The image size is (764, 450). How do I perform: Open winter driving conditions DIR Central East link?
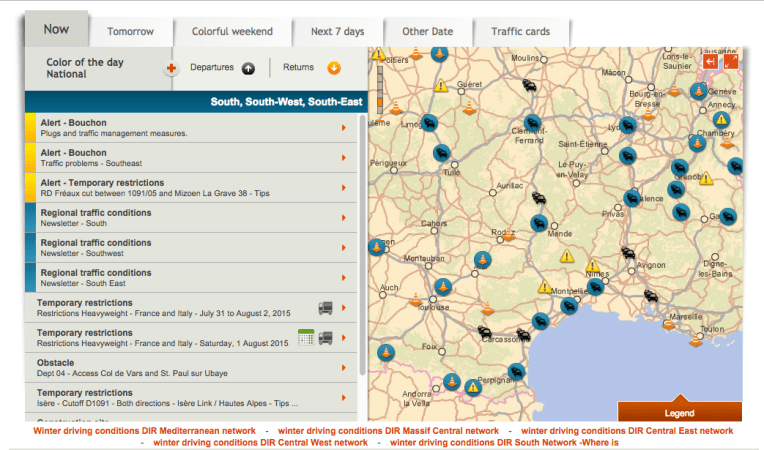(x=627, y=431)
